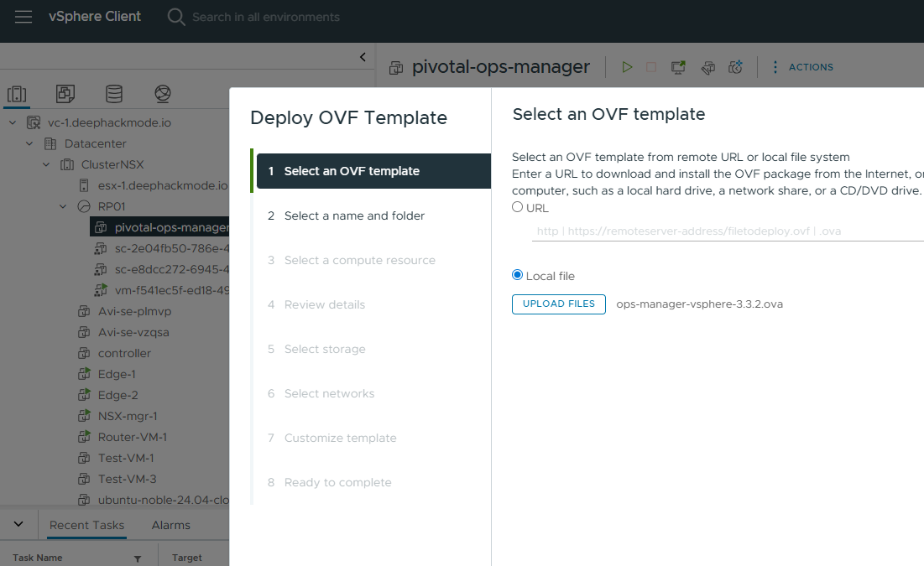Click the Edge-2 powered-on VM icon
Screen dimensions: 924x566
tap(84, 395)
